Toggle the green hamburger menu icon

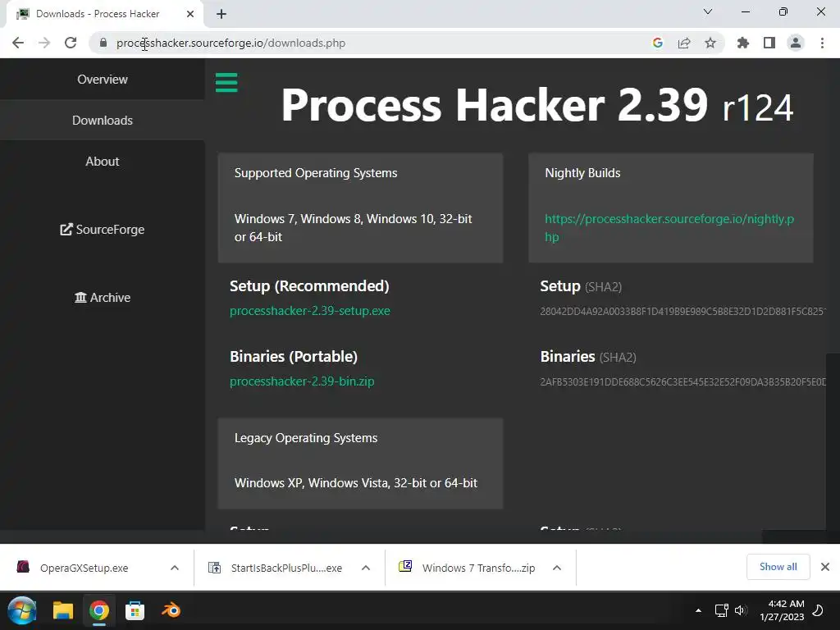(x=226, y=83)
